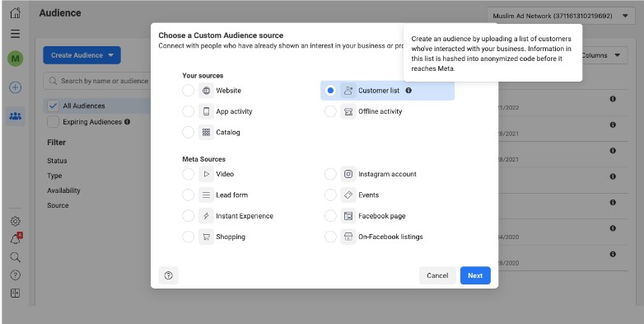Screen dimensions: 644x324
Task: Click the Customer list info icon
Action: click(x=408, y=91)
